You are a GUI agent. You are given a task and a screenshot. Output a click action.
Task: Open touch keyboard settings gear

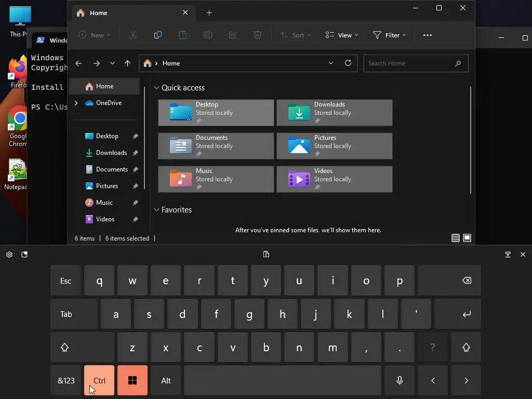[9, 255]
